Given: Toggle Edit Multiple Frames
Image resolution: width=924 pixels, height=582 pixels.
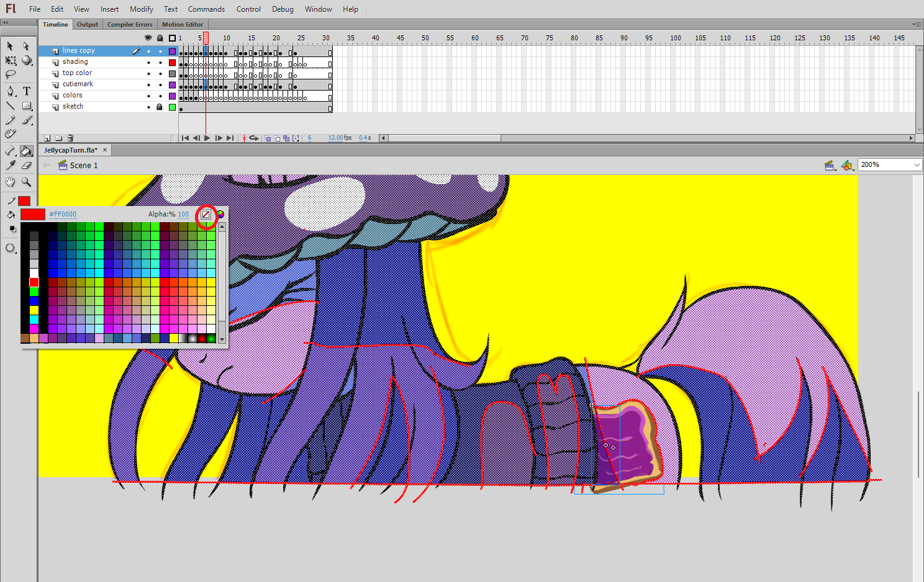Looking at the screenshot, I should (286, 138).
